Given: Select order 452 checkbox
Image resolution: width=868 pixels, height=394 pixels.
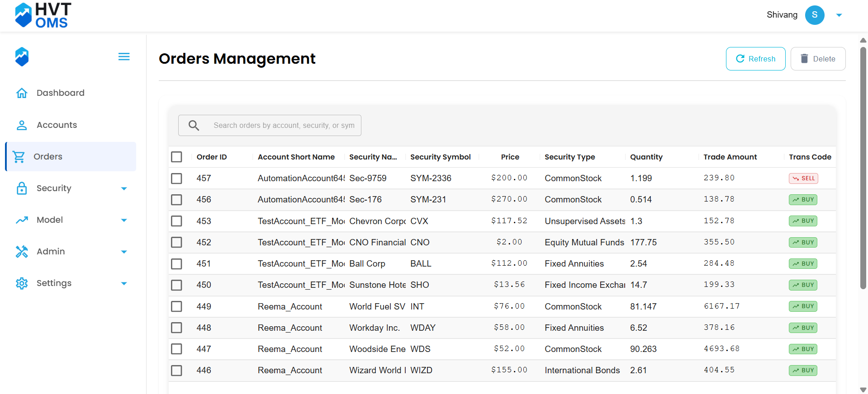Looking at the screenshot, I should pyautogui.click(x=176, y=243).
